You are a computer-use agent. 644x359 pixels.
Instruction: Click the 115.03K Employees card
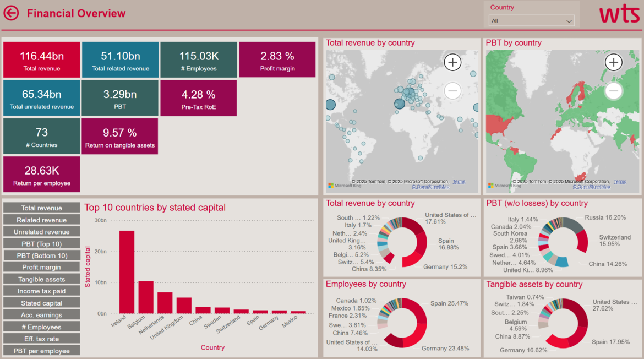[199, 59]
